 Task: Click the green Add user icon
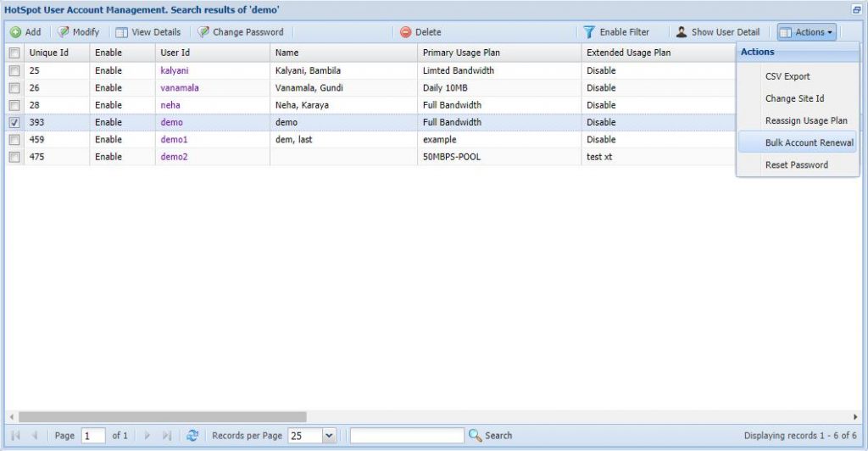click(x=16, y=32)
